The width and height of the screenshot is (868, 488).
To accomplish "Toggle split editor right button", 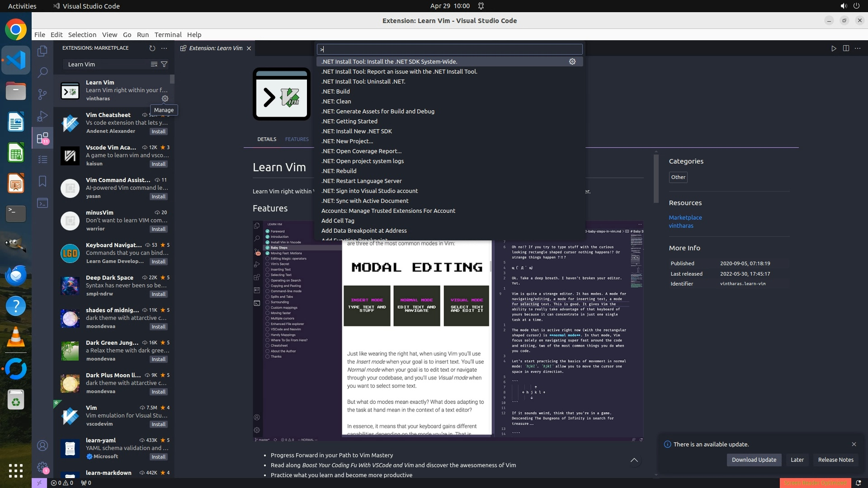I will (846, 48).
